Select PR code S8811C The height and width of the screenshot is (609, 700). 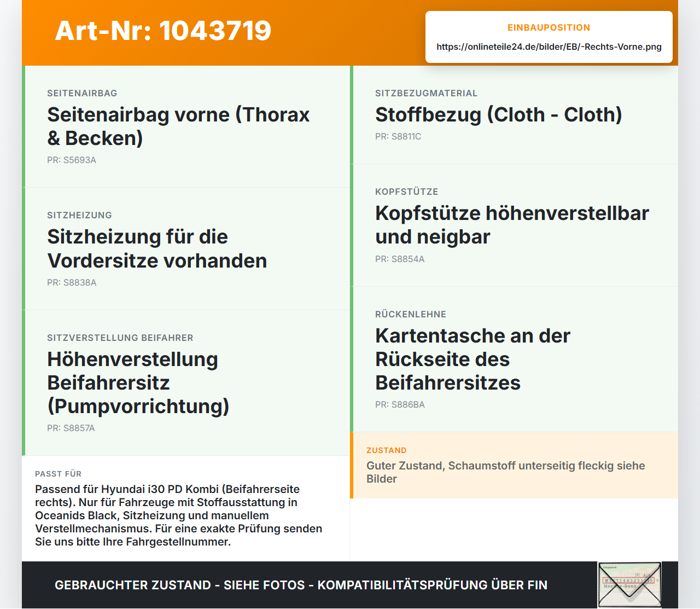point(398,136)
